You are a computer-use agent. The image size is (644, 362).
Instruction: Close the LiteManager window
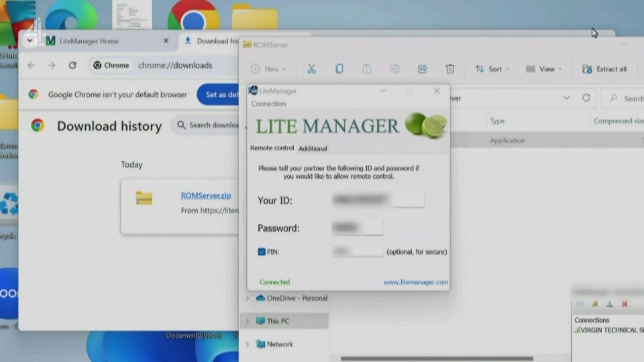coord(437,90)
